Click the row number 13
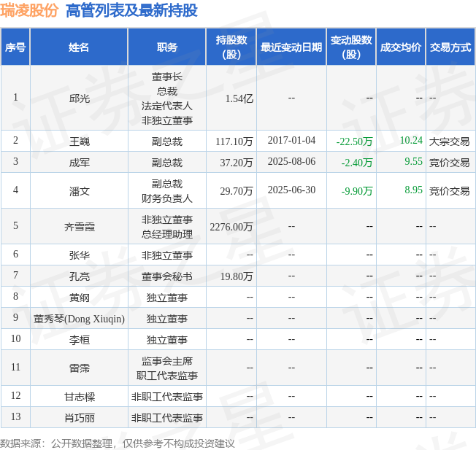Viewport: 476px width, 450px height. (15, 416)
